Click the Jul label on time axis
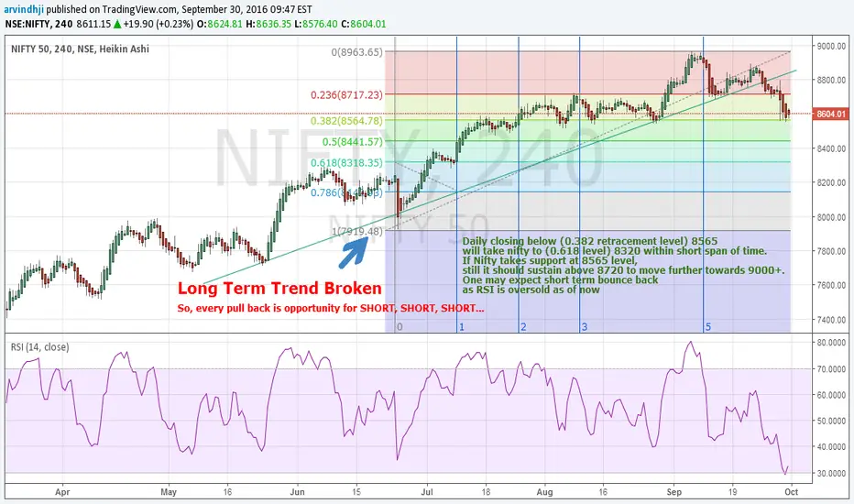 (427, 492)
